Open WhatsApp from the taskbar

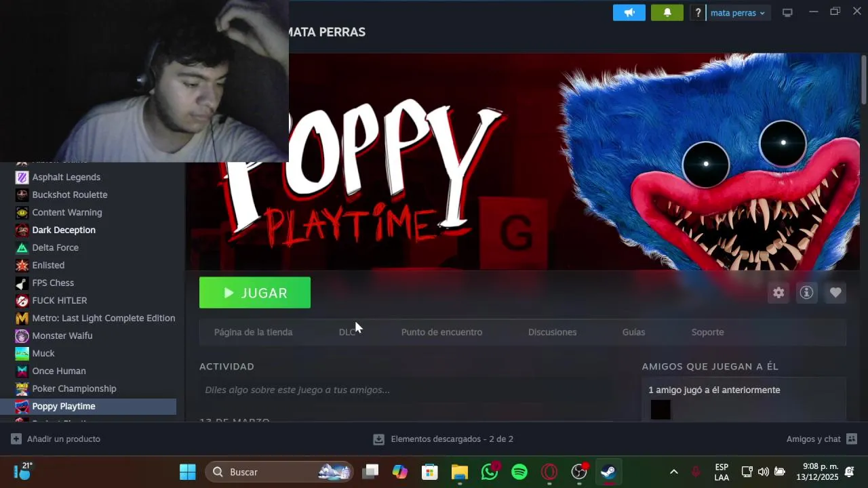pos(490,472)
